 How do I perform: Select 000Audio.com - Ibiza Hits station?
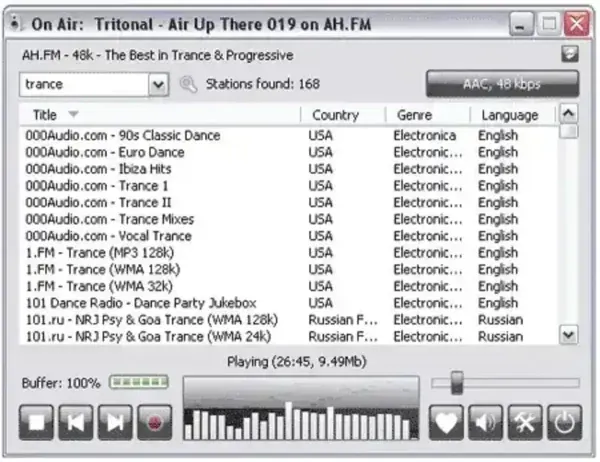[289, 169]
